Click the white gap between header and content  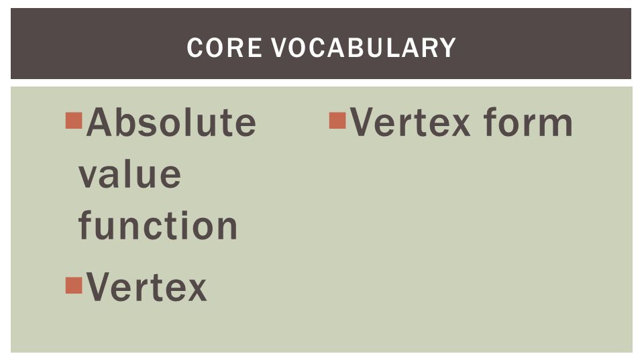321,82
